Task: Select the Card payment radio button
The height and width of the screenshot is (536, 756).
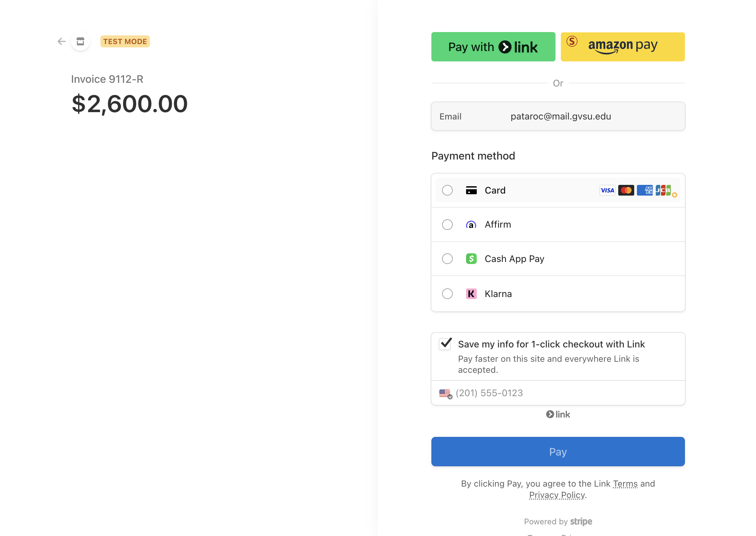Action: point(447,190)
